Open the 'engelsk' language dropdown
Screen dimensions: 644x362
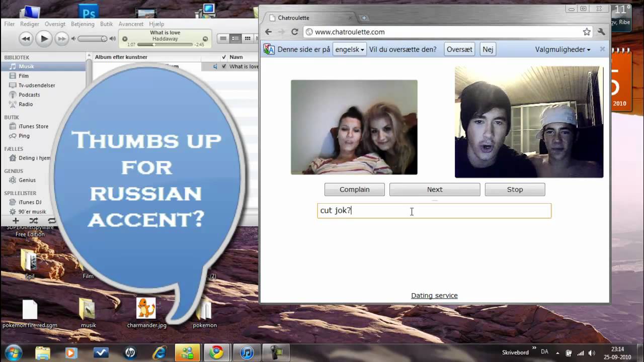(350, 50)
